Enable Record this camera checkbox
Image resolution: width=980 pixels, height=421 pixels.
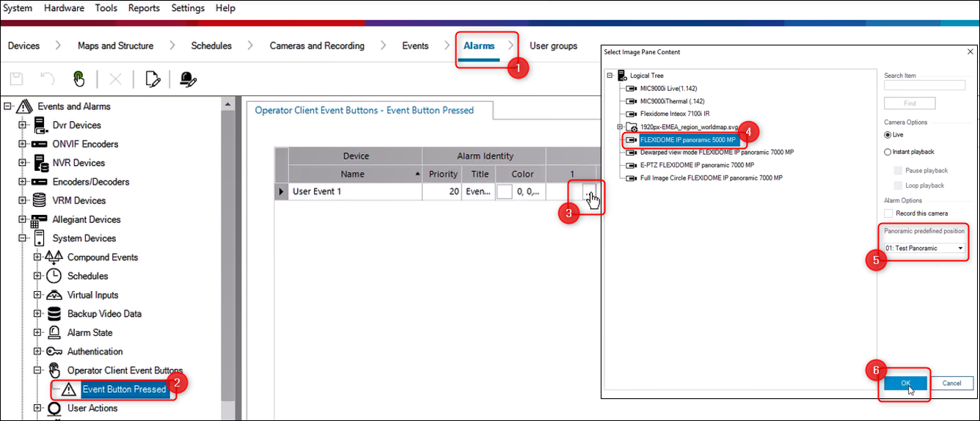tap(889, 213)
